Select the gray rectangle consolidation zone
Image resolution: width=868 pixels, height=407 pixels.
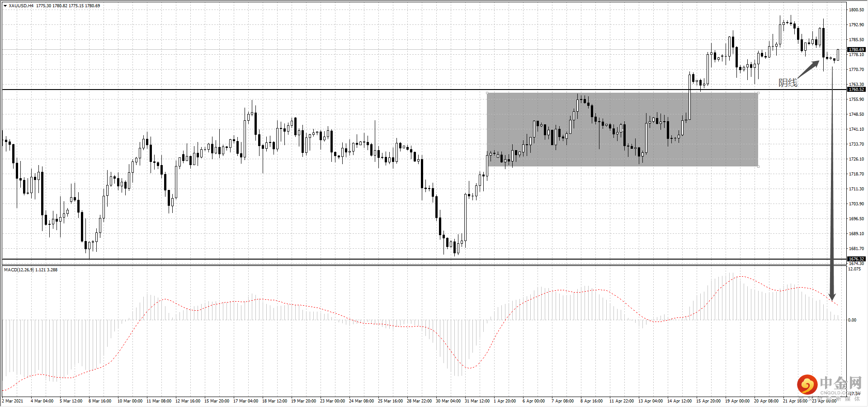coord(623,130)
